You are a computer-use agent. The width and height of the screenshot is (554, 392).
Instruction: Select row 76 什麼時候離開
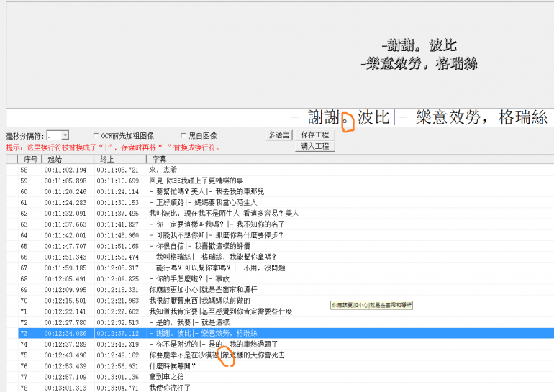point(286,366)
